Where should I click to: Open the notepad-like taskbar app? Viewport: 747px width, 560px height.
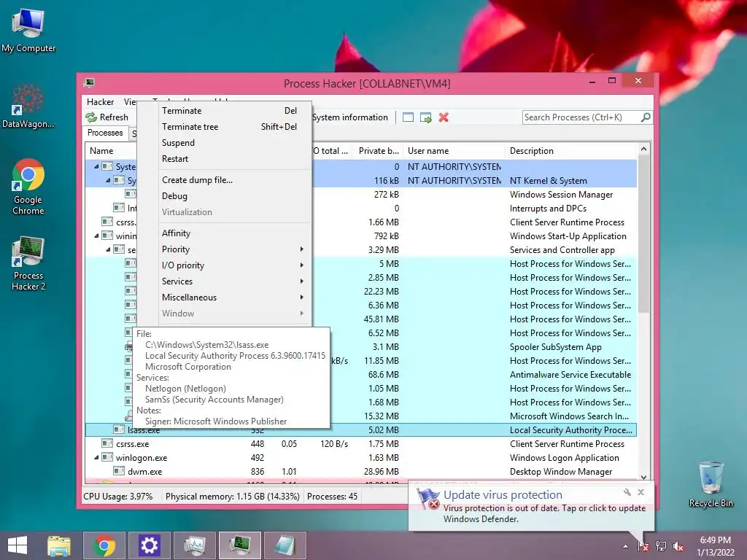[x=285, y=545]
